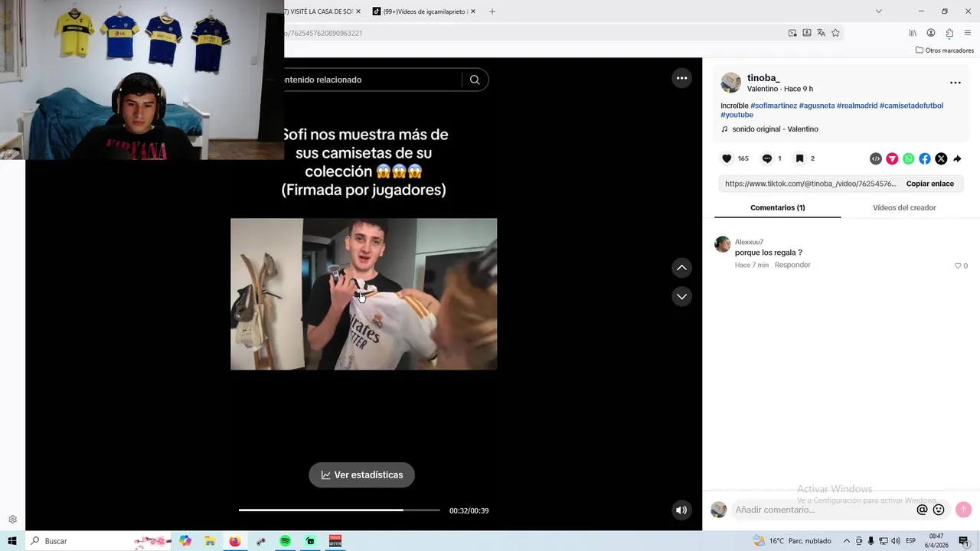
Task: Open comments via the speech bubble icon
Action: tap(766, 158)
